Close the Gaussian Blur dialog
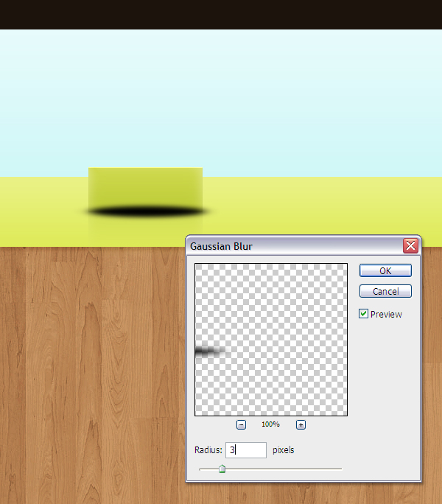The height and width of the screenshot is (504, 442). pos(410,246)
